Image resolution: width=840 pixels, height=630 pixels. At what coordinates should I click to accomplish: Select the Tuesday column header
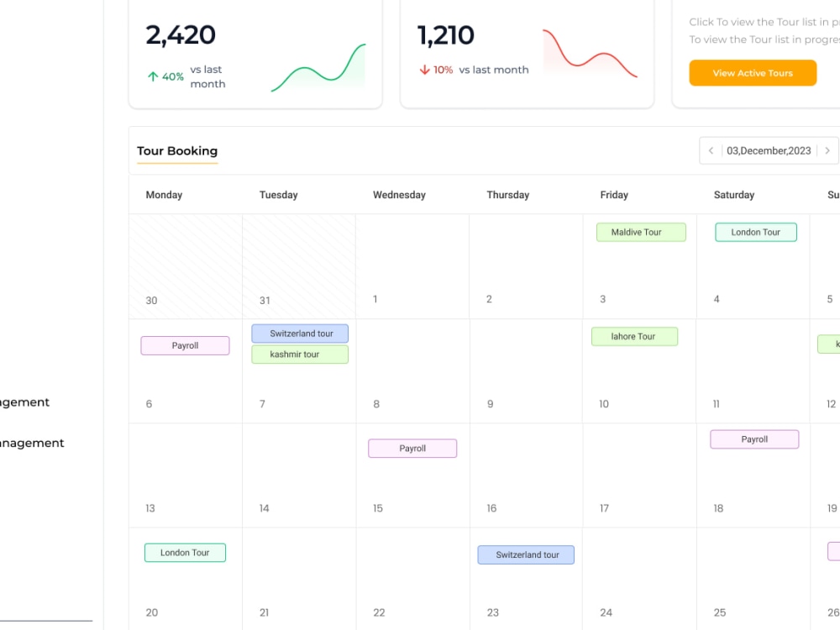click(279, 195)
